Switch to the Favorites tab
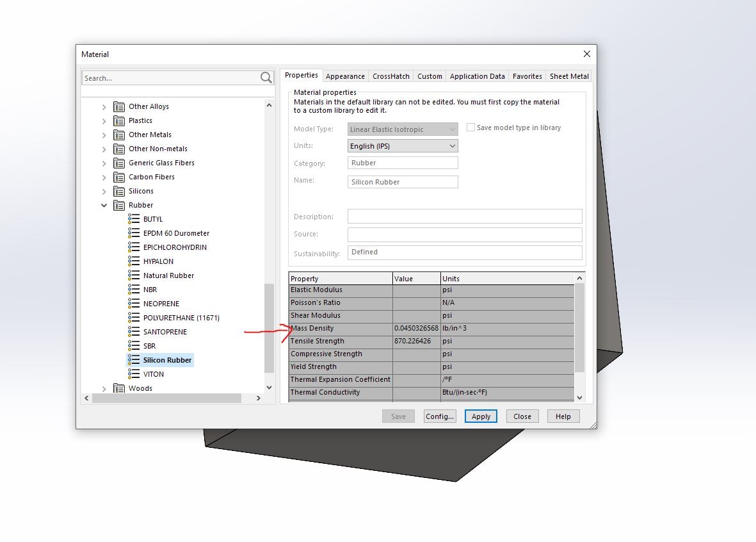The height and width of the screenshot is (542, 756). (527, 76)
